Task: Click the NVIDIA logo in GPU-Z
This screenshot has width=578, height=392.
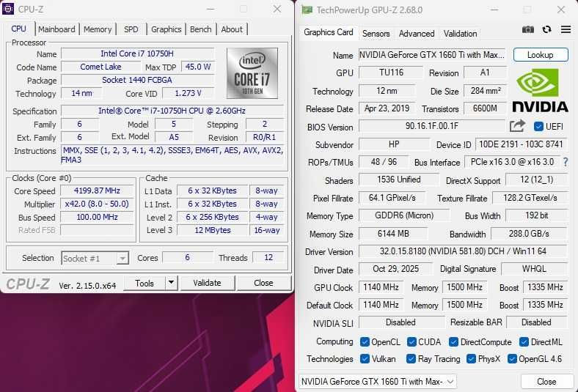Action: pos(540,91)
